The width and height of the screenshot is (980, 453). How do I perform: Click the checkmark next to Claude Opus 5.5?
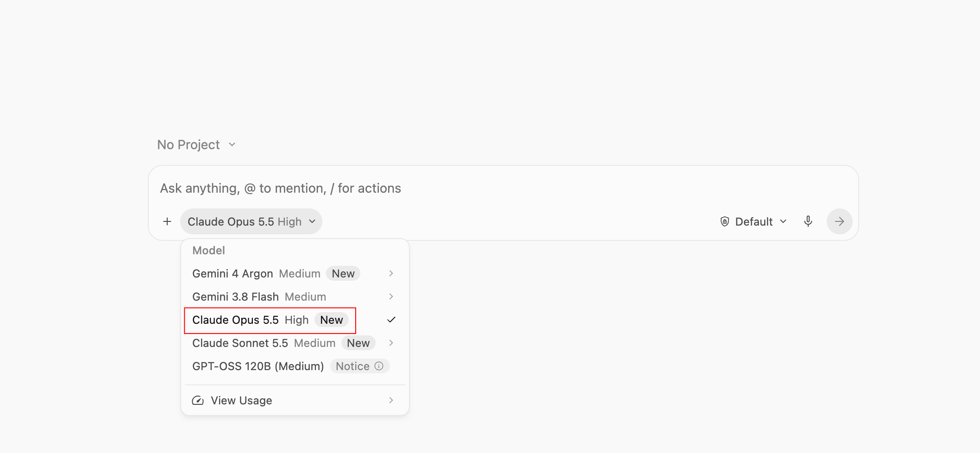point(391,320)
